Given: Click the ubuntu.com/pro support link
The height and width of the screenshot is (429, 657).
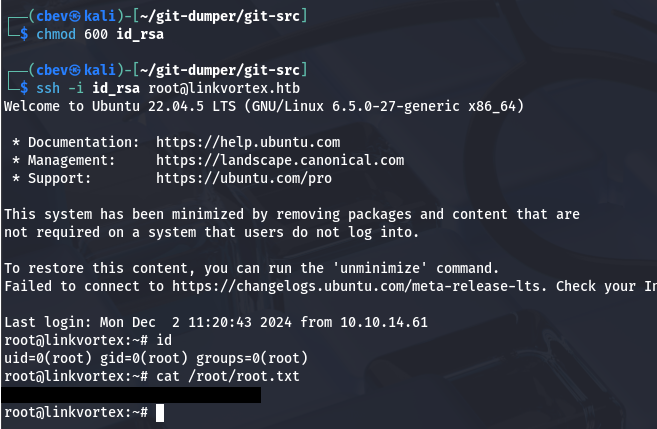Looking at the screenshot, I should (244, 178).
